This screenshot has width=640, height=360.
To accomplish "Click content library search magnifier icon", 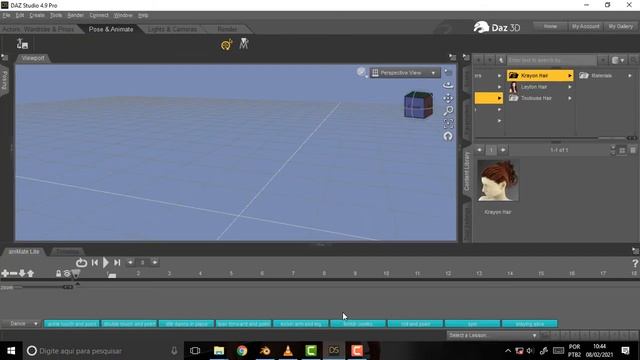I will (633, 60).
